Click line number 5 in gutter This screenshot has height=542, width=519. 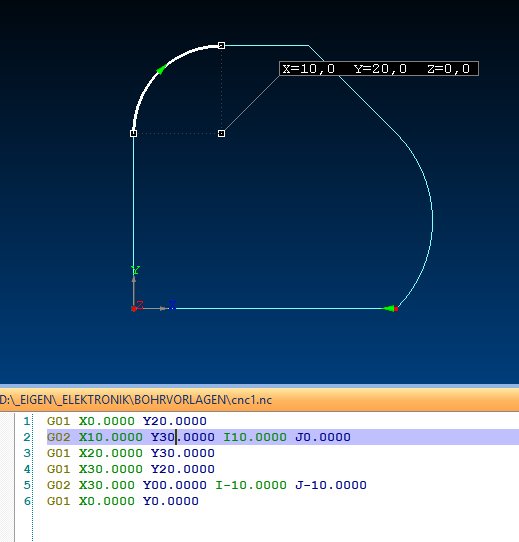pyautogui.click(x=27, y=485)
